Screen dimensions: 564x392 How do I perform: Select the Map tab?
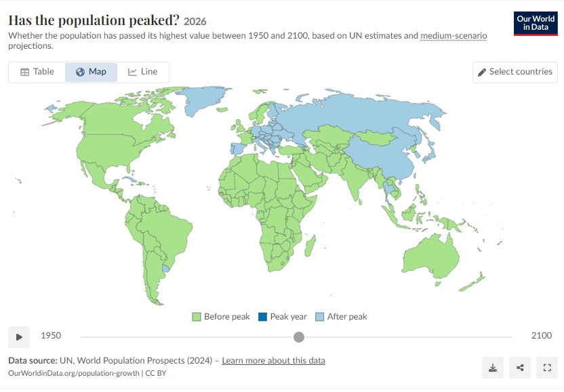tap(91, 72)
